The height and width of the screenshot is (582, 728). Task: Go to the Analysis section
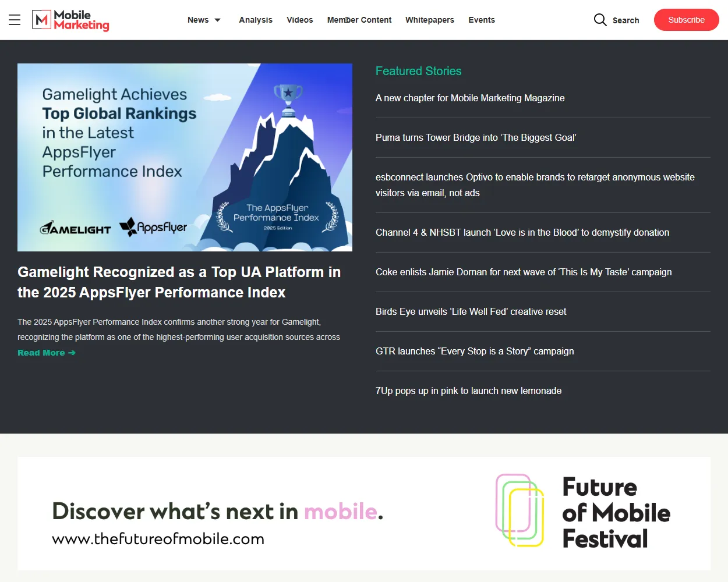point(256,20)
